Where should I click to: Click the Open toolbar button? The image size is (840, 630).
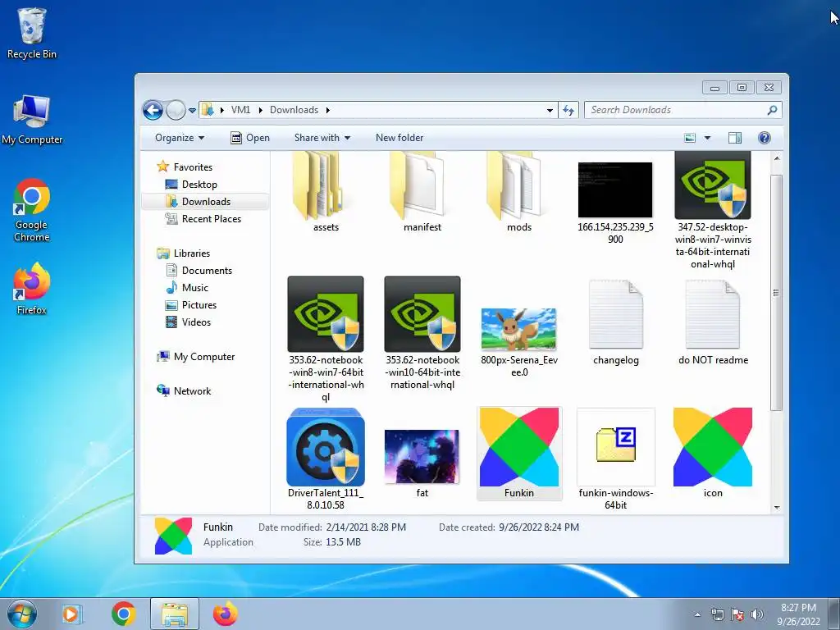250,138
